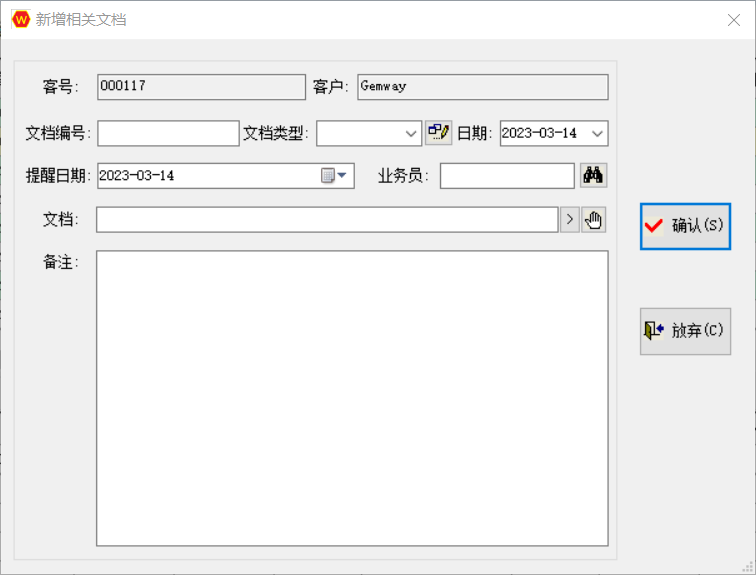This screenshot has width=756, height=575.
Task: Click the 备注 label
Action: click(x=61, y=262)
